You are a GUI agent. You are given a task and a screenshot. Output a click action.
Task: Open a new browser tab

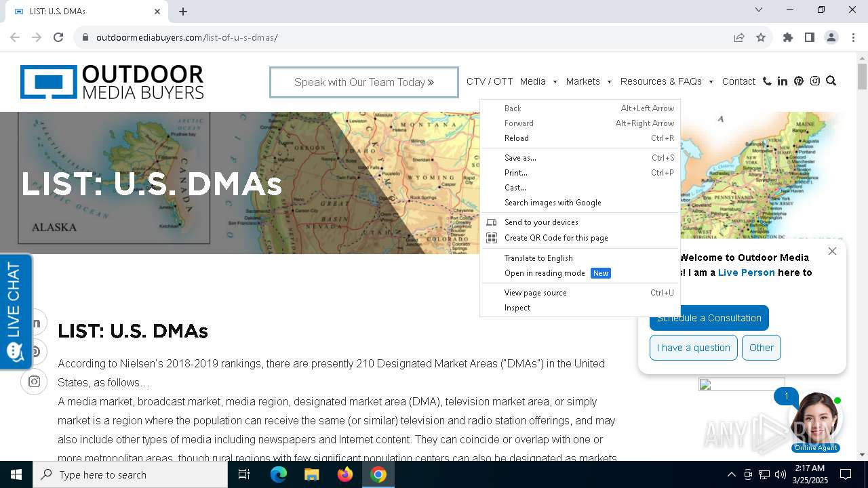pyautogui.click(x=183, y=12)
